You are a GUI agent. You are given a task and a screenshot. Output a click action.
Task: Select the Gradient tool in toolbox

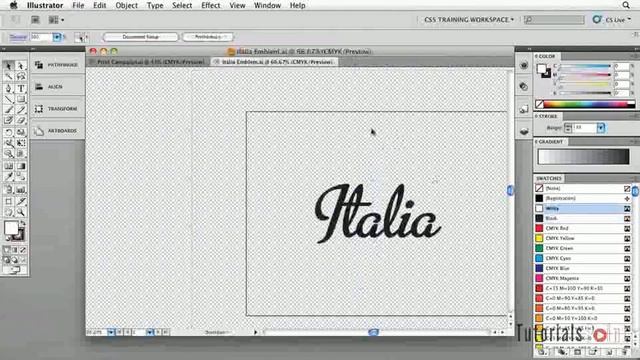click(x=21, y=166)
